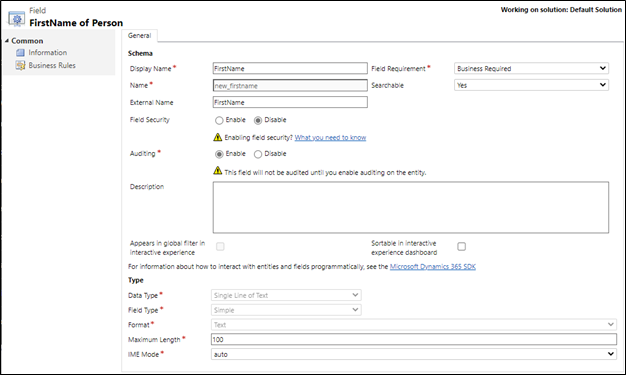Click the field security warning icon
The width and height of the screenshot is (626, 375).
click(218, 137)
